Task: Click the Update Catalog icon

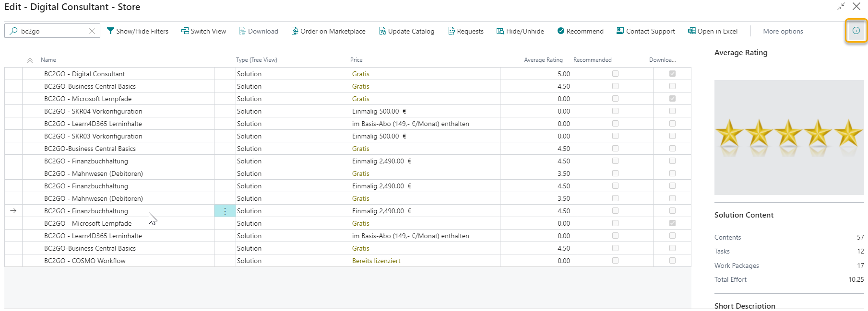Action: [382, 31]
